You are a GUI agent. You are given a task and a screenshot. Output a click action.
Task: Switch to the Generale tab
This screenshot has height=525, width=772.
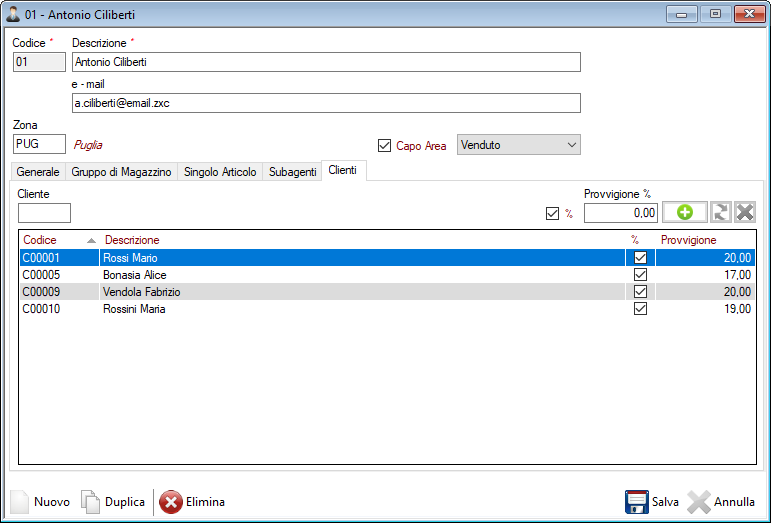[38, 172]
